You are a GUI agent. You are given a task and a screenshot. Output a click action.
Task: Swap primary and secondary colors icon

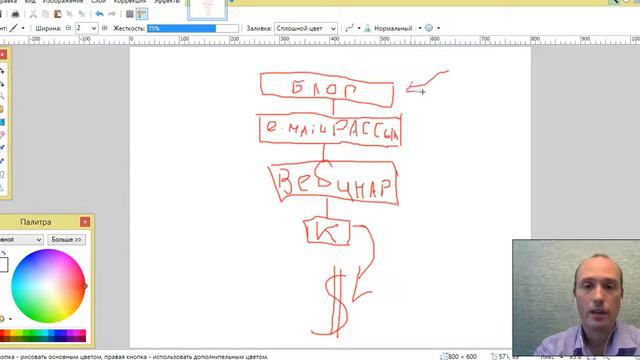click(x=3, y=253)
